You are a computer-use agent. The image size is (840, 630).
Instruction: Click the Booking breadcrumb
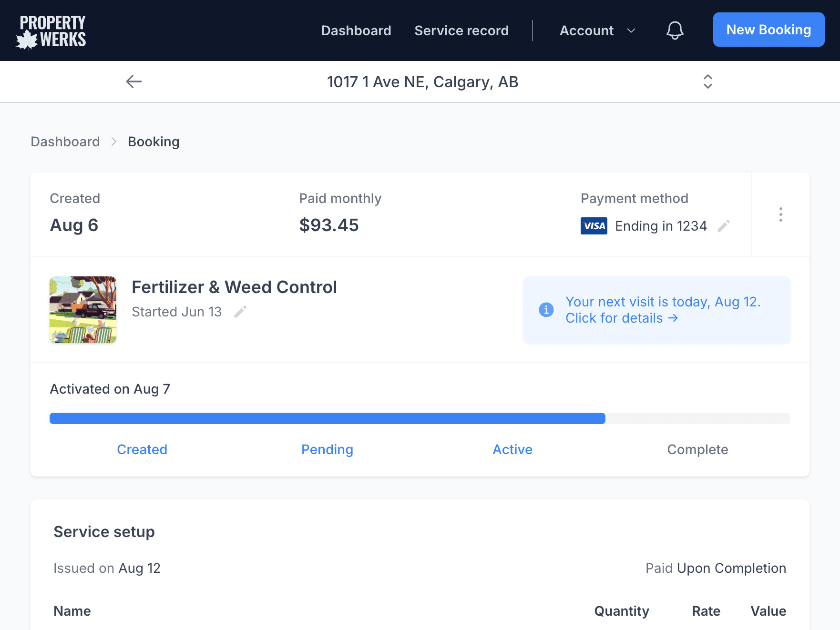click(154, 142)
